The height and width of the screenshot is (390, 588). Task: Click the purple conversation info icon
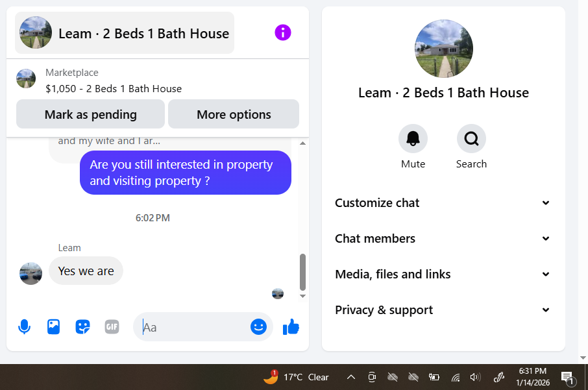(283, 32)
